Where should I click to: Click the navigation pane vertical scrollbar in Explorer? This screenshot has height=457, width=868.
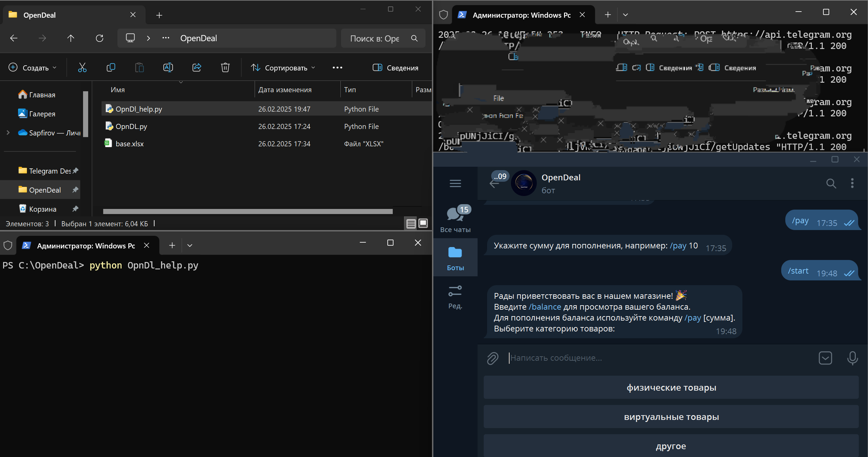coord(85,114)
